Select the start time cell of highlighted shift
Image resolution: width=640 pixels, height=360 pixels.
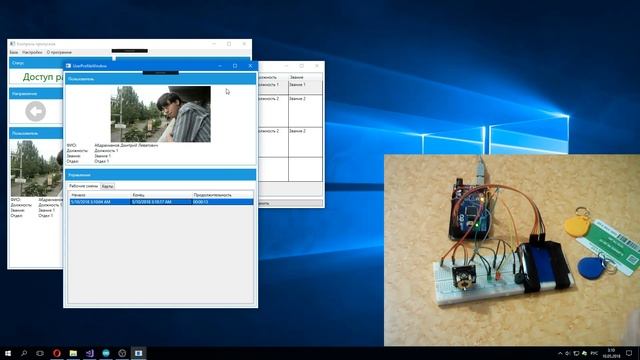coord(100,202)
